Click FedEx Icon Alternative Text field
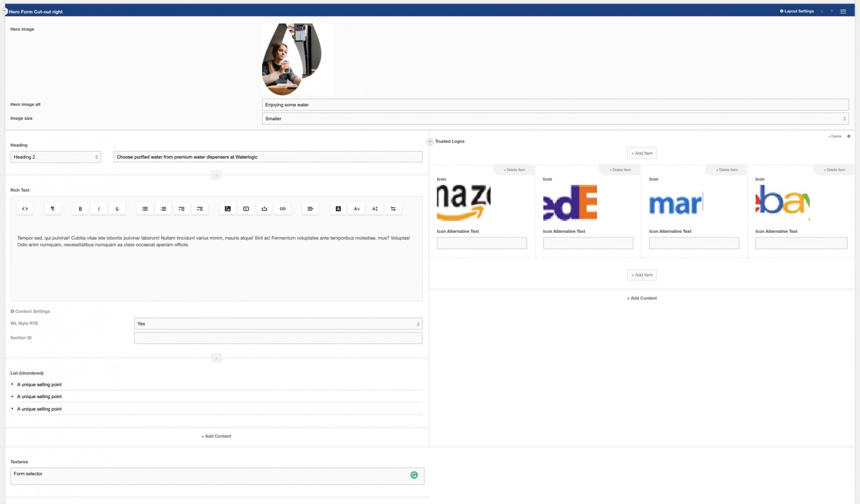Viewport: 860px width, 504px height. pos(588,243)
